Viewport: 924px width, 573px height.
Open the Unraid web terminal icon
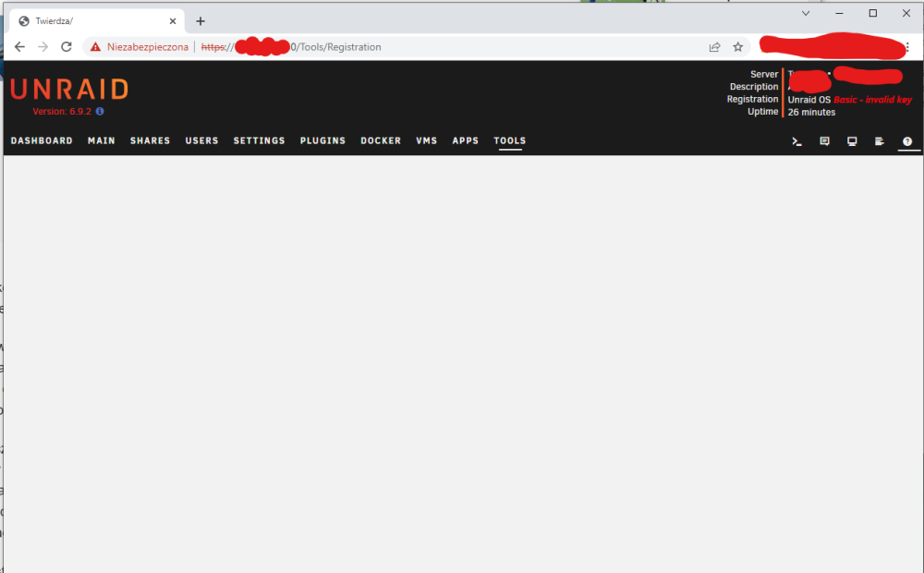796,141
